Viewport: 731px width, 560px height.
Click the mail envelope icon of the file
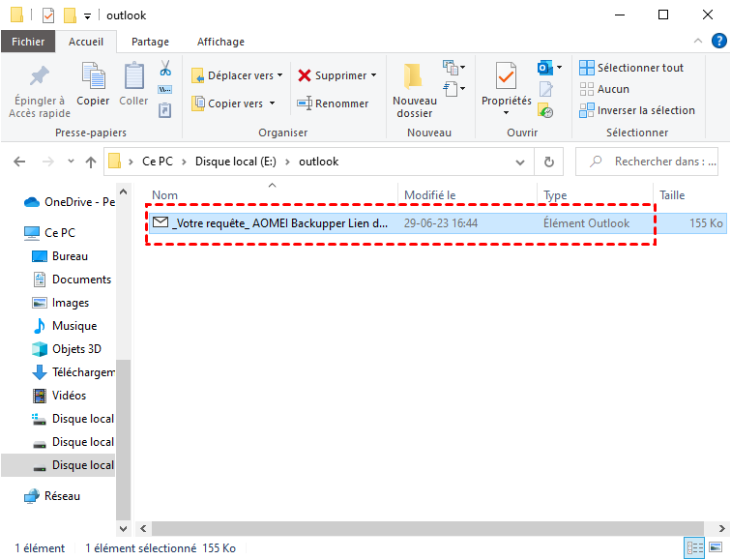point(161,222)
